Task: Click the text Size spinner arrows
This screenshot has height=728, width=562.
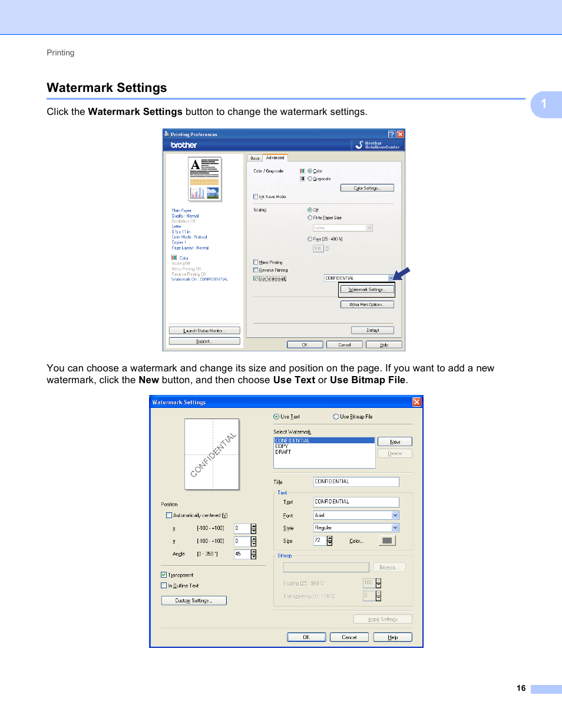Action: click(330, 541)
